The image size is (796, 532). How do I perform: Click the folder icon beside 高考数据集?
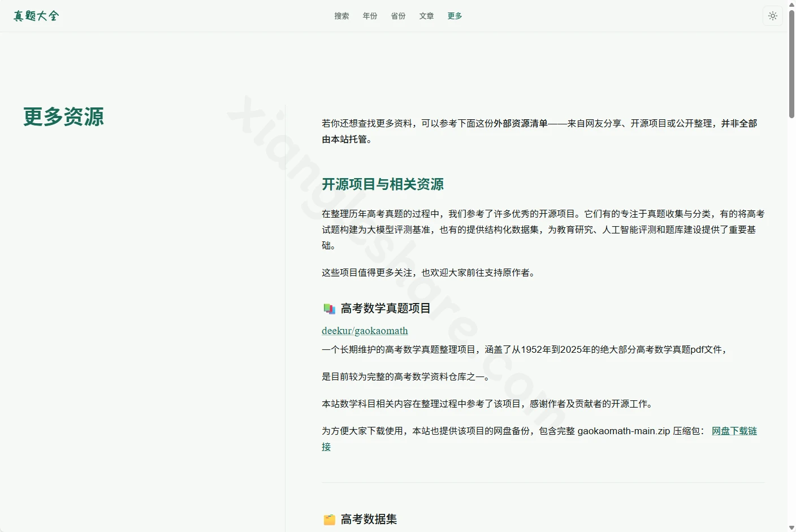coord(329,520)
